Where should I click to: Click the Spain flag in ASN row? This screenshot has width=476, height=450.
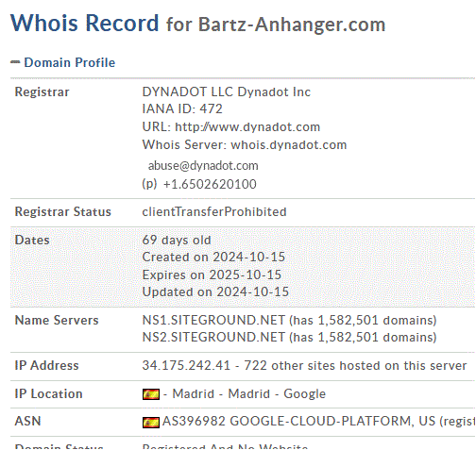click(x=151, y=422)
